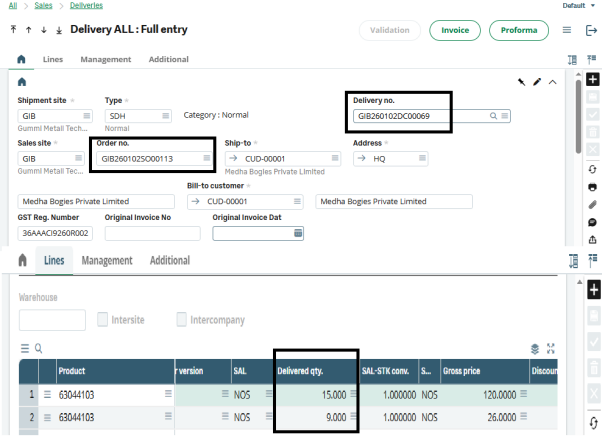Screen dimensions: 602x440
Task: Click the Order no. input field
Action: [148, 158]
